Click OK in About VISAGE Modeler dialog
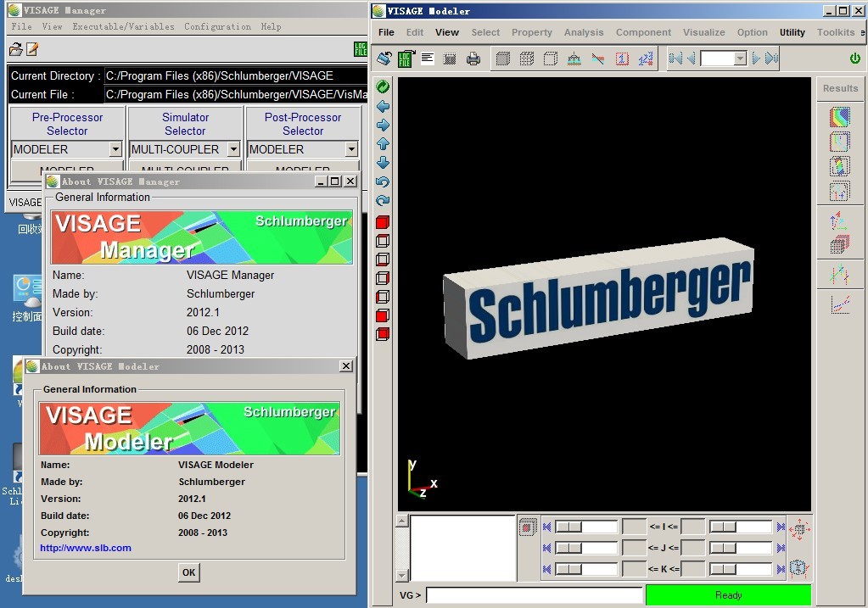This screenshot has height=608, width=868. 188,572
